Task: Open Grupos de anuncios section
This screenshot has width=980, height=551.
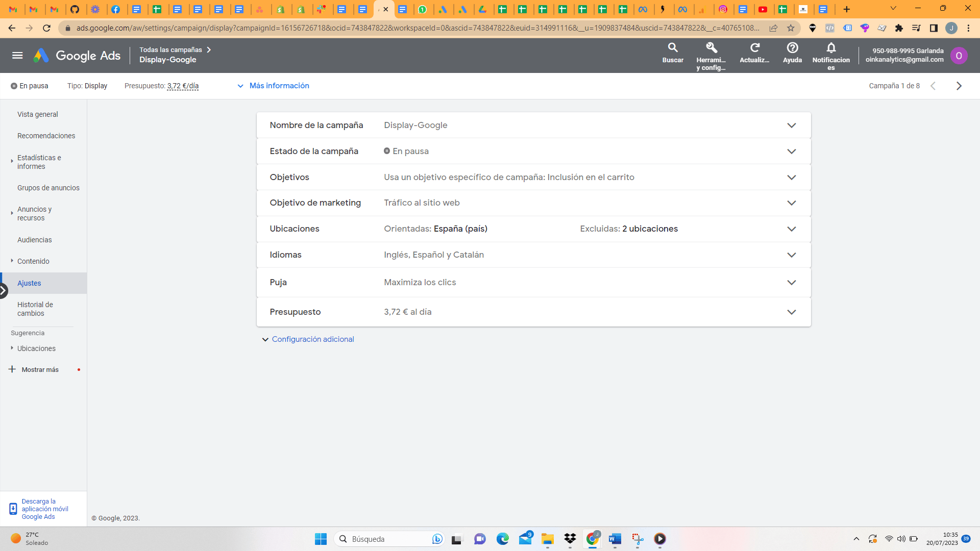Action: point(48,188)
